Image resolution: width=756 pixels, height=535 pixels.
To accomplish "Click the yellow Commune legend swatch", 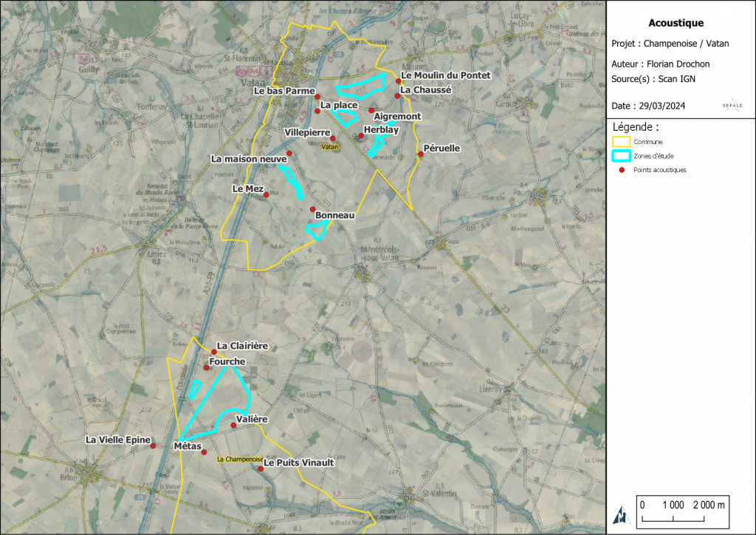I will (x=622, y=141).
